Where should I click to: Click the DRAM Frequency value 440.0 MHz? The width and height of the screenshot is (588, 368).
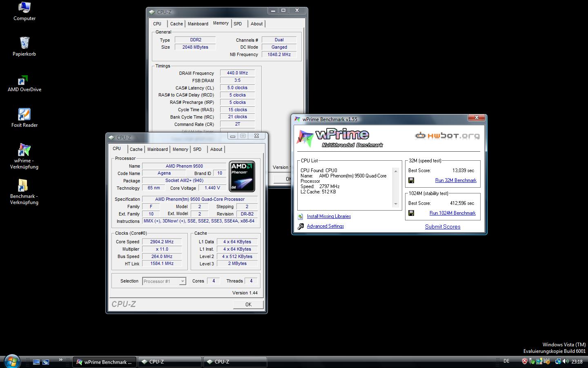click(237, 73)
